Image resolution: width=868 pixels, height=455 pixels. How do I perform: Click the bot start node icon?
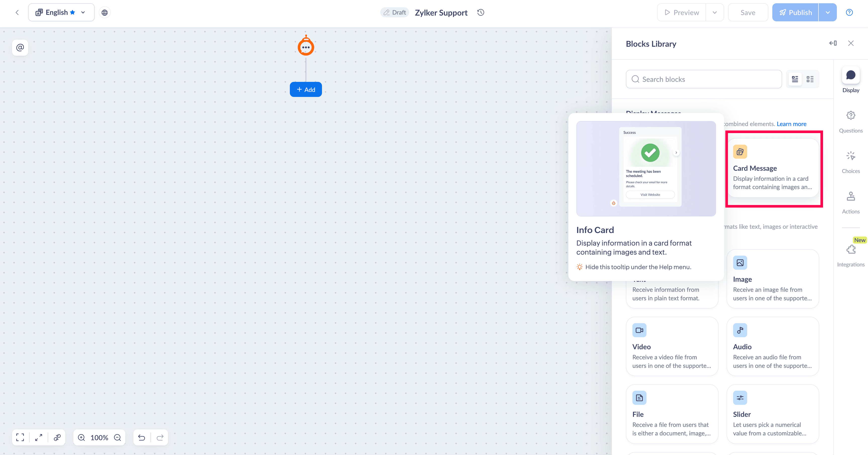[306, 47]
